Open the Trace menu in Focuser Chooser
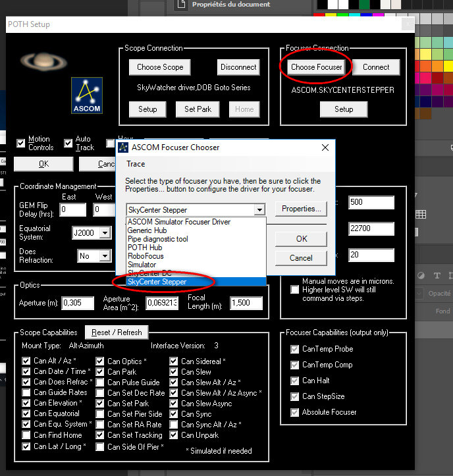 (x=136, y=164)
